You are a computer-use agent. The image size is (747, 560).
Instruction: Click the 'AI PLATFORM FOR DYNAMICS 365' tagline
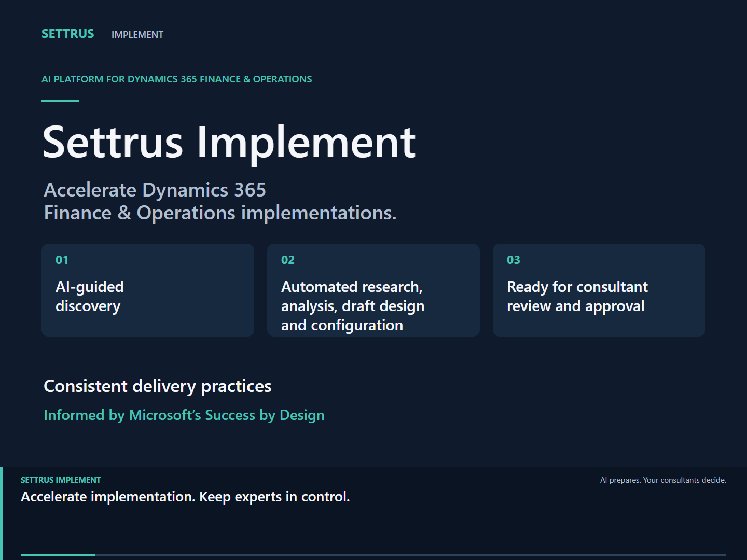tap(177, 79)
